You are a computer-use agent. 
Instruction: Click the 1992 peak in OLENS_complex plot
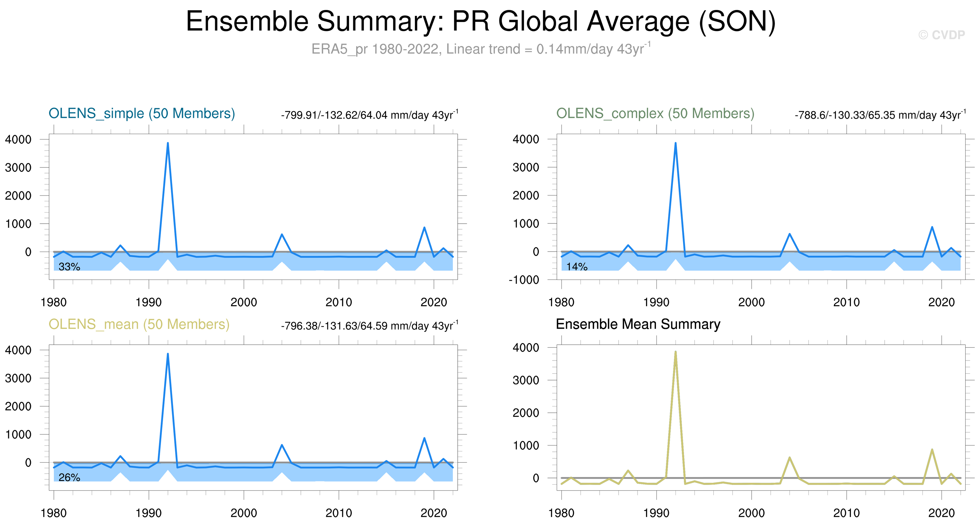pyautogui.click(x=675, y=144)
